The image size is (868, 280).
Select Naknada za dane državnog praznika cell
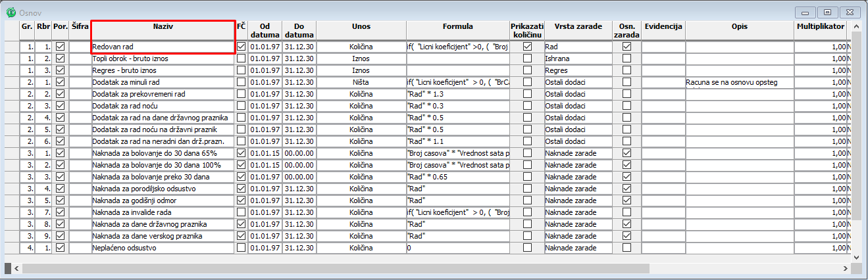tap(163, 224)
